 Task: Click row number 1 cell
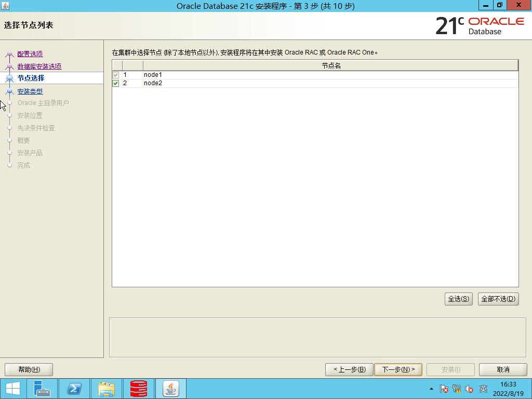132,75
